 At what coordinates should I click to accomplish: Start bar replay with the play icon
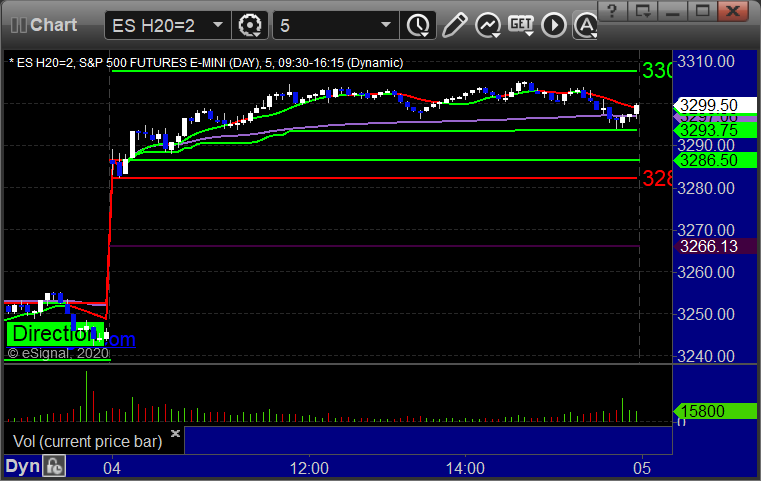pos(554,25)
